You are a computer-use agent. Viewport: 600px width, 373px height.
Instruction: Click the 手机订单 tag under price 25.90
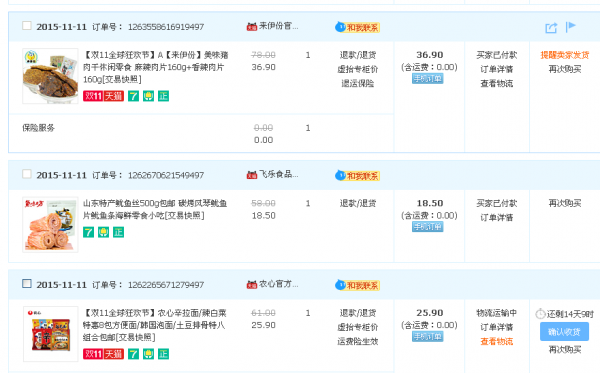[x=428, y=337]
